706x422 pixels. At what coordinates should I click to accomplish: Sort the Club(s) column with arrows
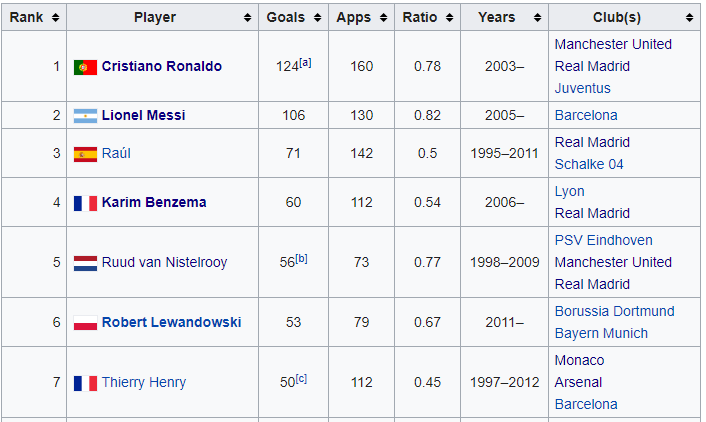(x=689, y=18)
